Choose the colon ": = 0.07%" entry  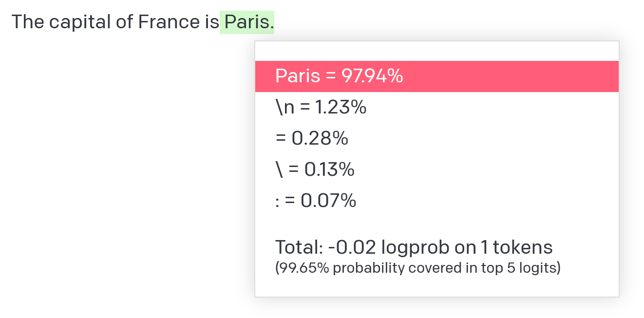(x=316, y=201)
